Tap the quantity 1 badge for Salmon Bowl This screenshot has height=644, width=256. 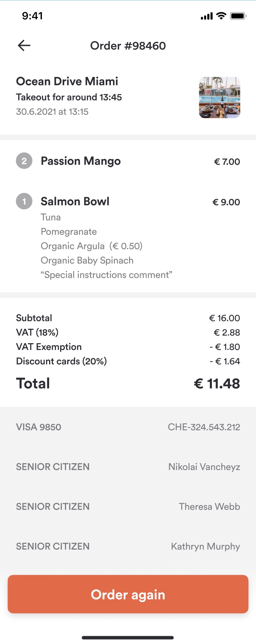(x=24, y=202)
